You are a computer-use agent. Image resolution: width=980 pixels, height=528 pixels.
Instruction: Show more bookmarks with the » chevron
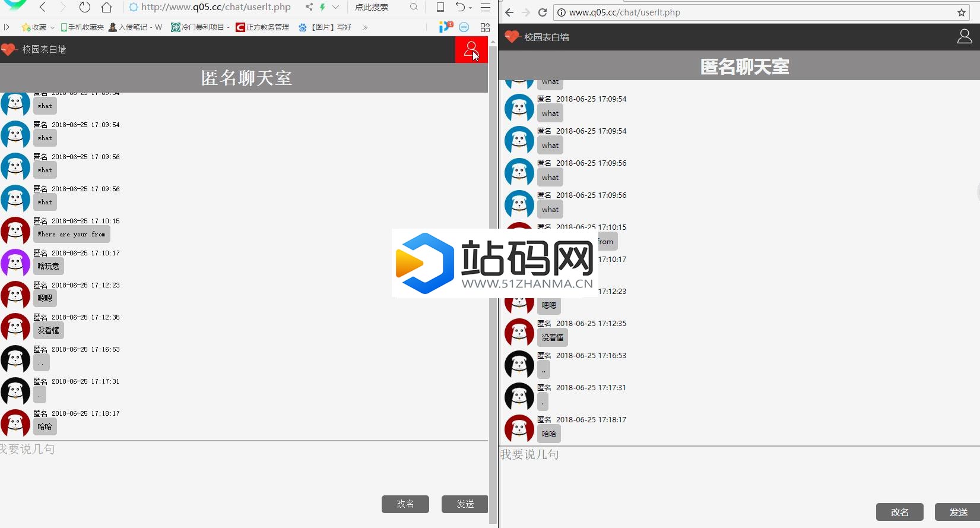tap(365, 27)
